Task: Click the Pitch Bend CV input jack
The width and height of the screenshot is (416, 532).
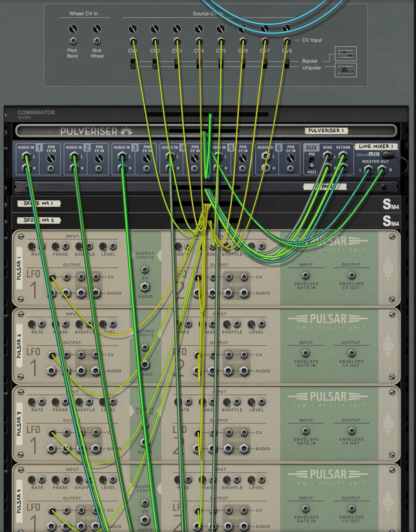Action: pyautogui.click(x=73, y=41)
